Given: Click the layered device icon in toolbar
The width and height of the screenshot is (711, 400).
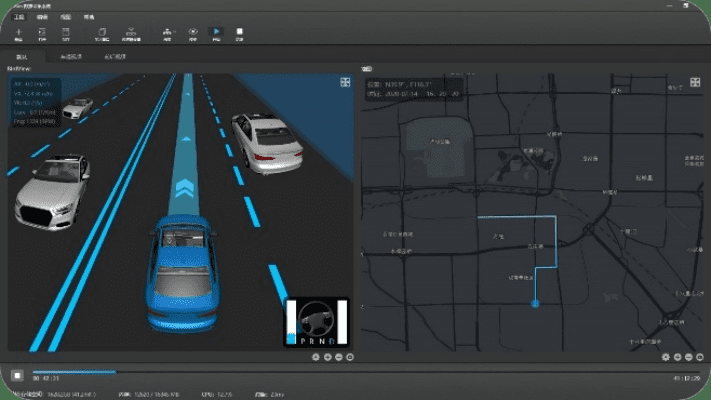Looking at the screenshot, I should (x=132, y=34).
